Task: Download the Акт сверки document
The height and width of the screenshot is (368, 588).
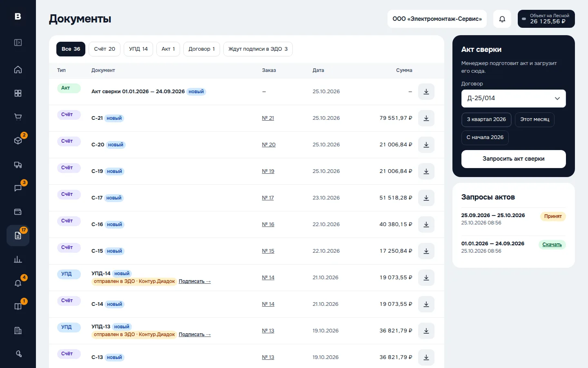Action: click(x=426, y=92)
